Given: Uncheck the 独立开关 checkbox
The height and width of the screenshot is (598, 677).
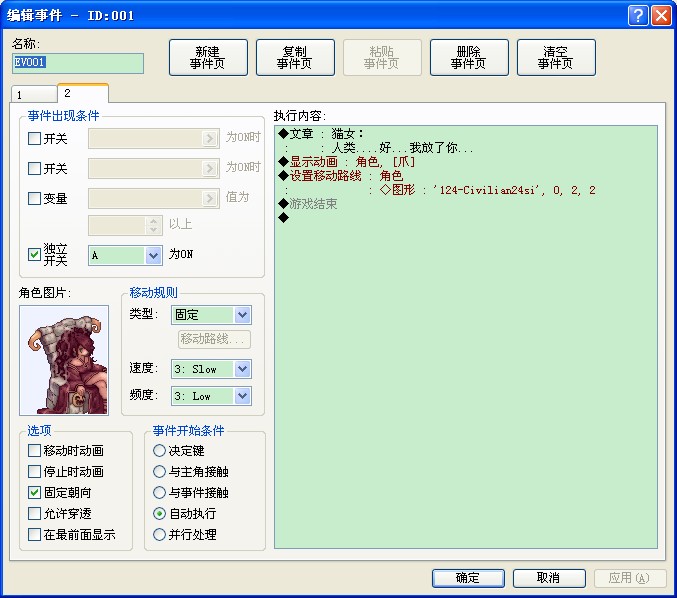Looking at the screenshot, I should [x=34, y=254].
